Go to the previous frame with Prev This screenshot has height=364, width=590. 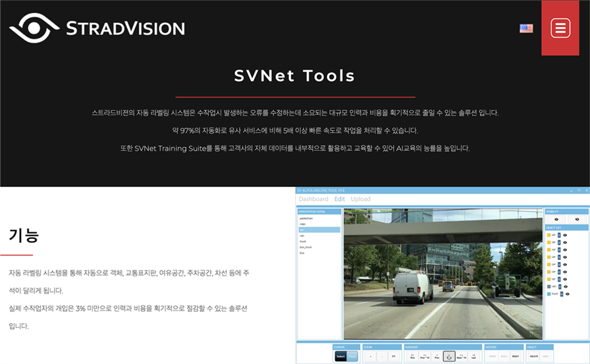437,356
